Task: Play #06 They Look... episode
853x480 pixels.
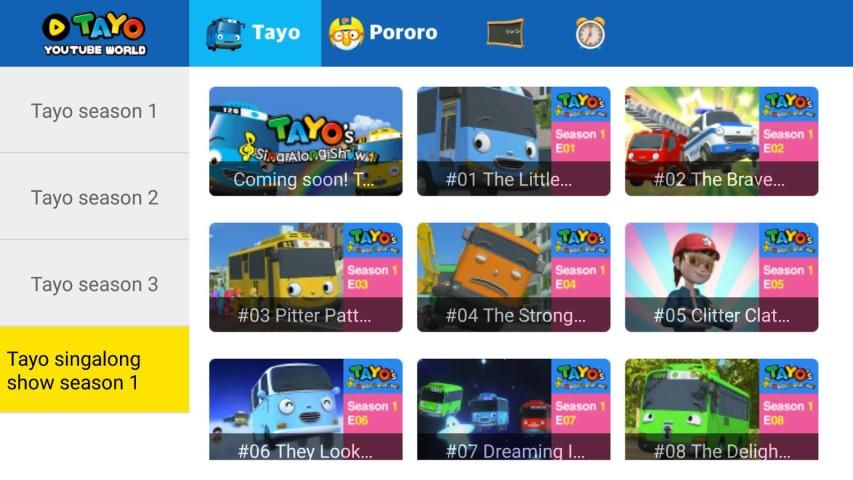Action: pos(306,409)
